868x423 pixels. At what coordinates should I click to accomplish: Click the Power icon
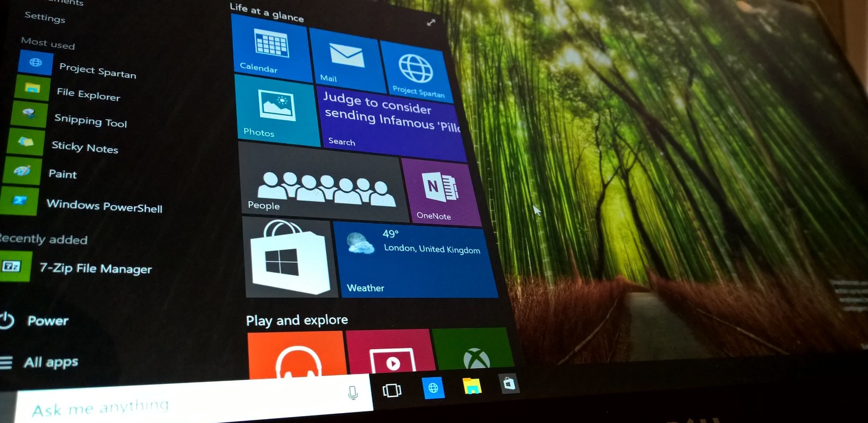[x=6, y=320]
